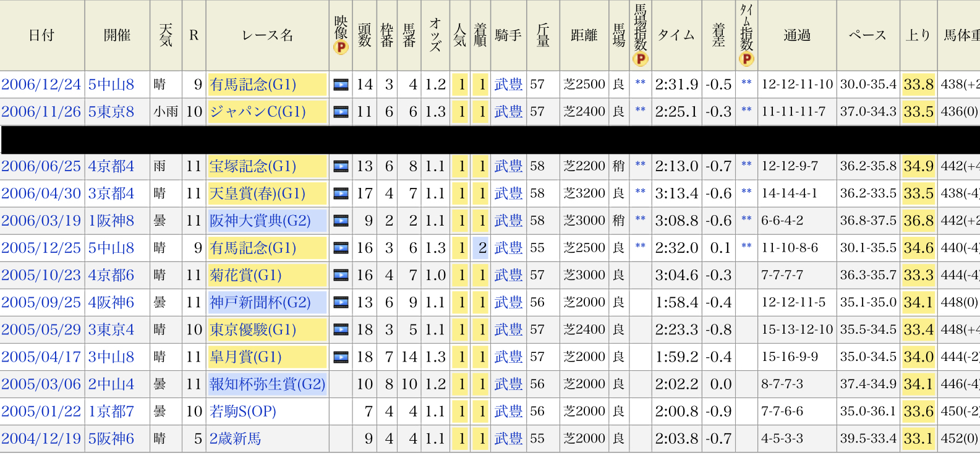Screen dimensions: 980x458
Task: Play race video for 神戸新聞杯(G2)
Action: (x=341, y=302)
